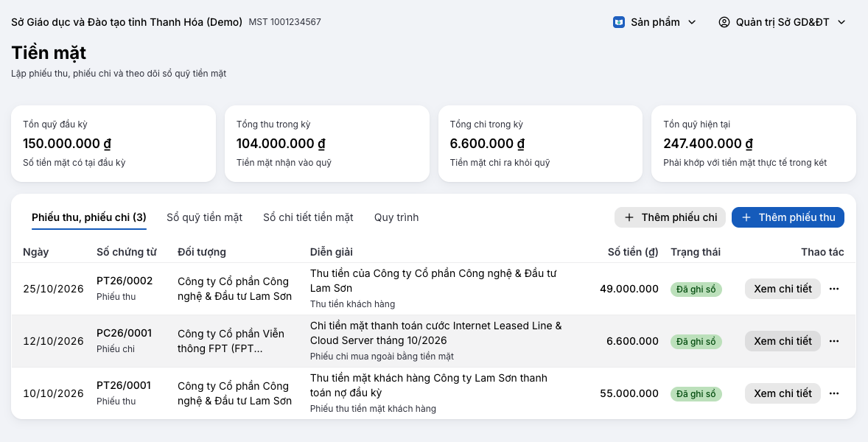
Task: Click the Ngày column header
Action: pos(36,252)
